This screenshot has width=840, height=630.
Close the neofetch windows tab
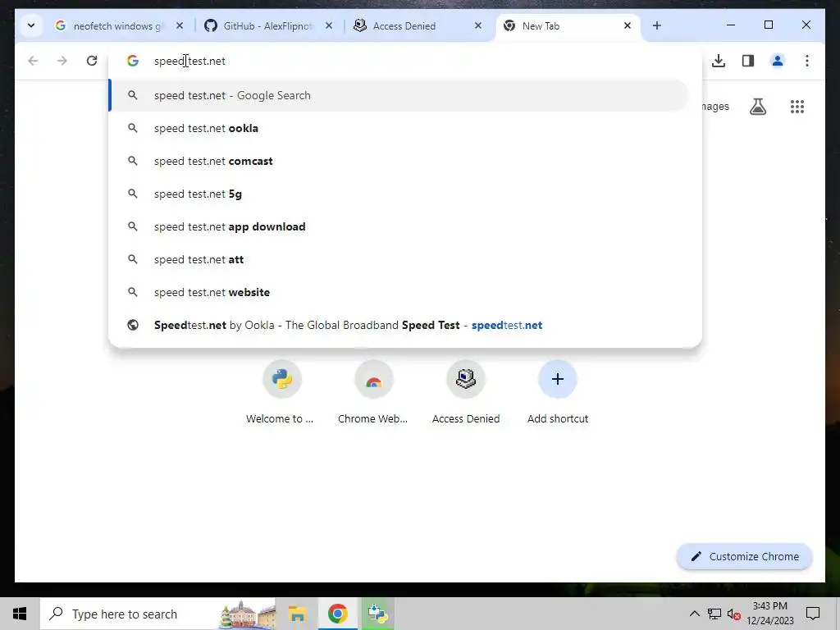point(180,25)
